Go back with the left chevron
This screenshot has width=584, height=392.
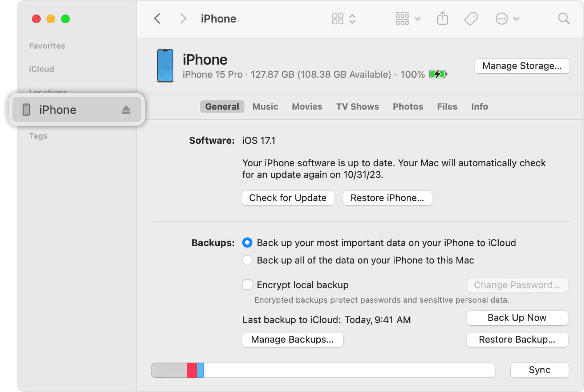point(157,19)
